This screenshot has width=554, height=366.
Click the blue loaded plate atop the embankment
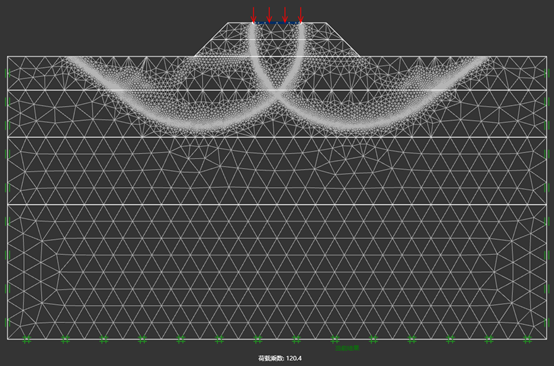coord(277,23)
